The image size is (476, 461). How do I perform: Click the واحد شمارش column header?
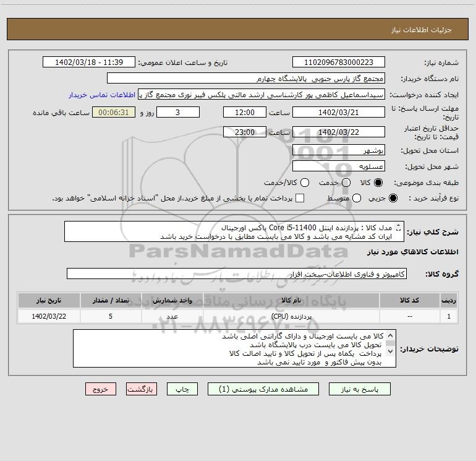point(172,300)
